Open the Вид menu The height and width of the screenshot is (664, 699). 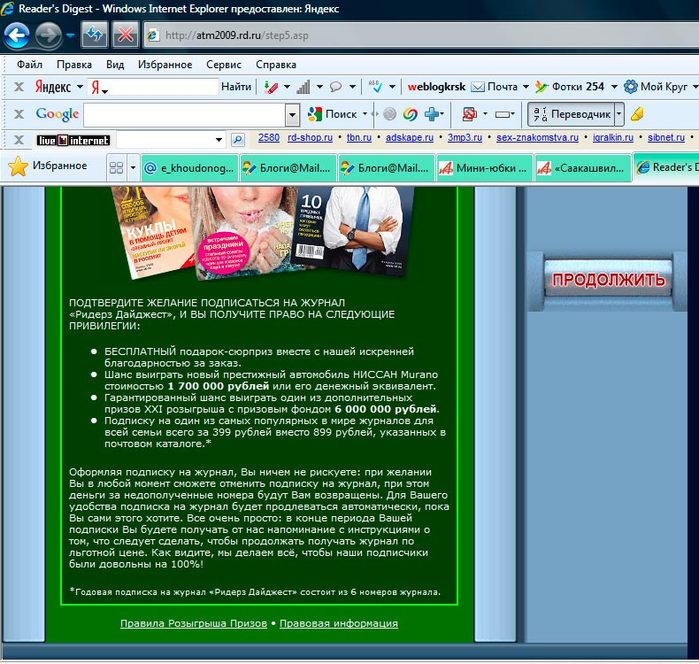point(115,65)
